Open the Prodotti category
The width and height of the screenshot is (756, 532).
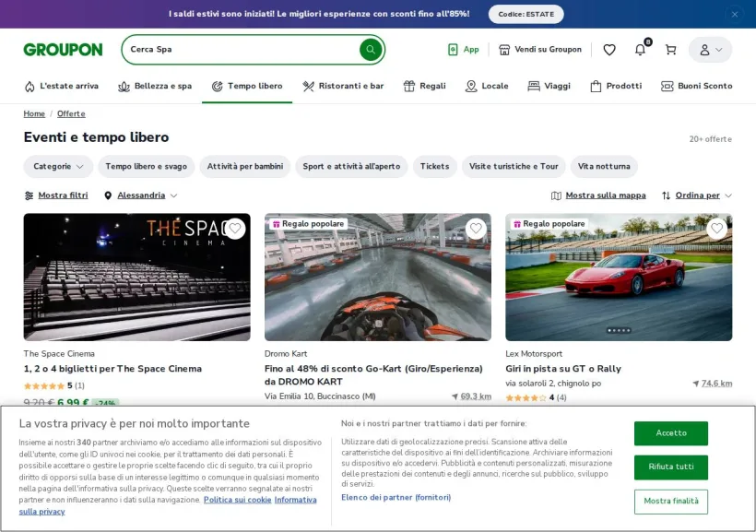(616, 86)
